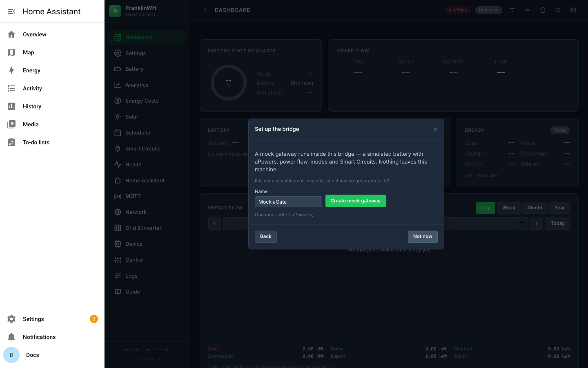The image size is (588, 368).
Task: Click the Back button in the dialog
Action: 266,237
